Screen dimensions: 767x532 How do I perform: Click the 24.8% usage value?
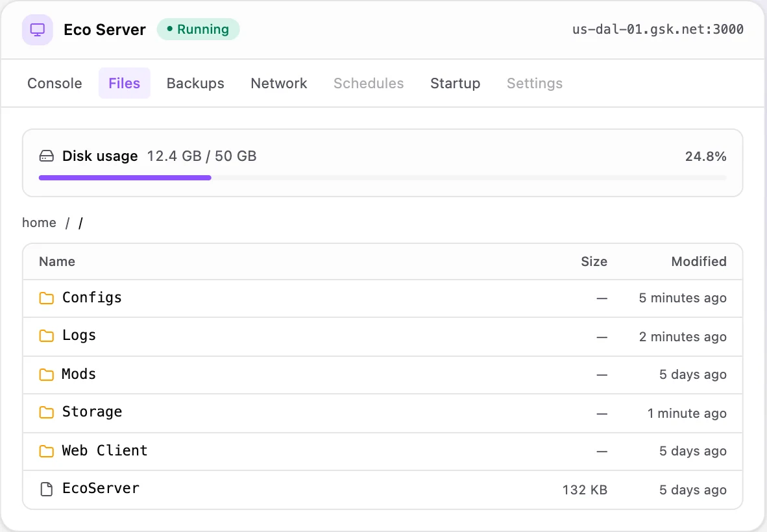[x=705, y=156]
